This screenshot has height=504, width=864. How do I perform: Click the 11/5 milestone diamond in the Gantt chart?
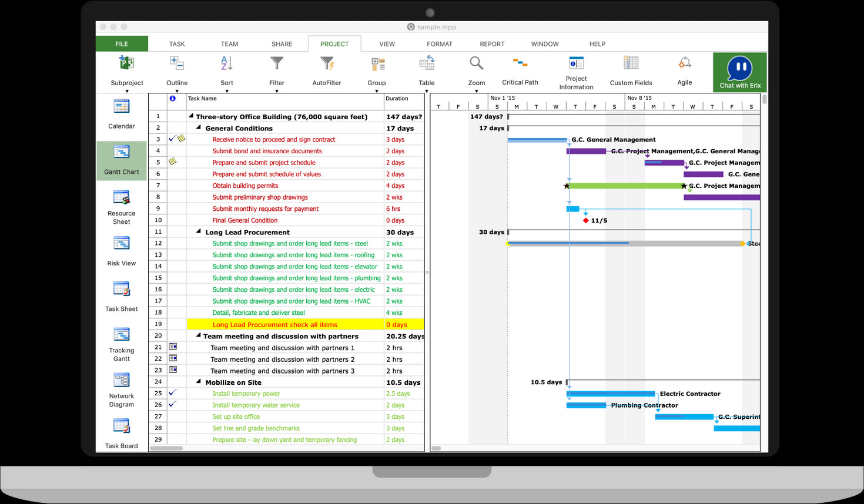[585, 220]
